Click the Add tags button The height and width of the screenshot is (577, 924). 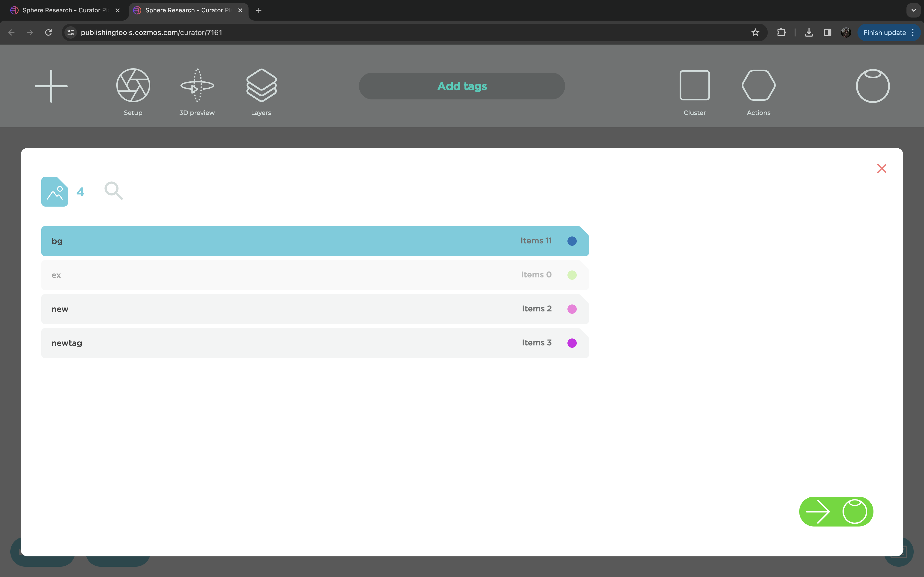coord(462,86)
